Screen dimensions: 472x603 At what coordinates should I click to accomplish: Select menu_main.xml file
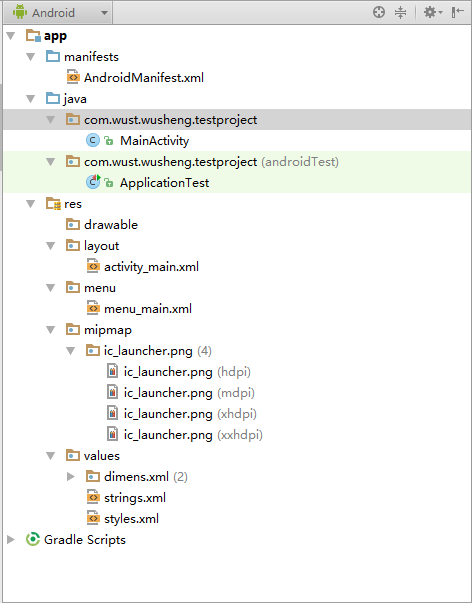click(148, 309)
